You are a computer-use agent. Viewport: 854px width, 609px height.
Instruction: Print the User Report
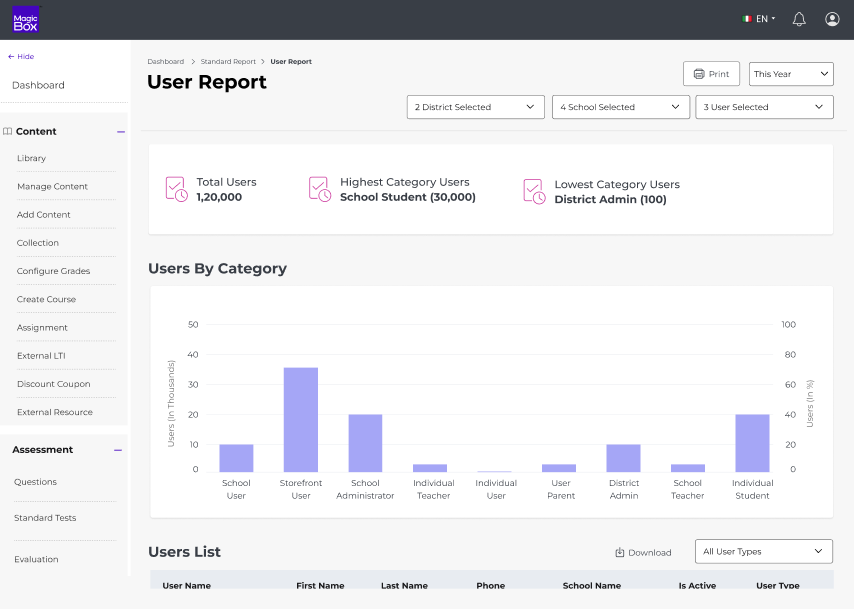(711, 74)
